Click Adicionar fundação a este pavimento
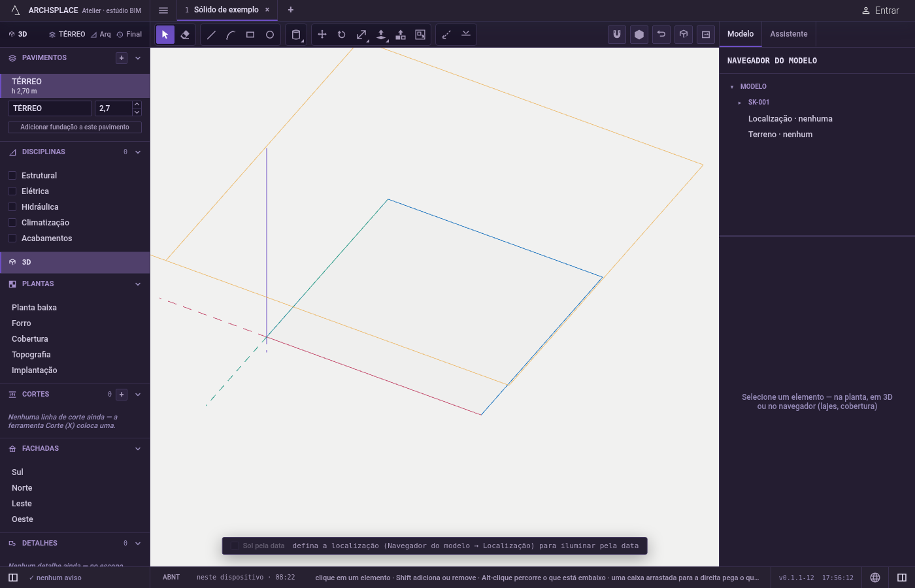Viewport: 915px width, 588px height. (x=75, y=127)
